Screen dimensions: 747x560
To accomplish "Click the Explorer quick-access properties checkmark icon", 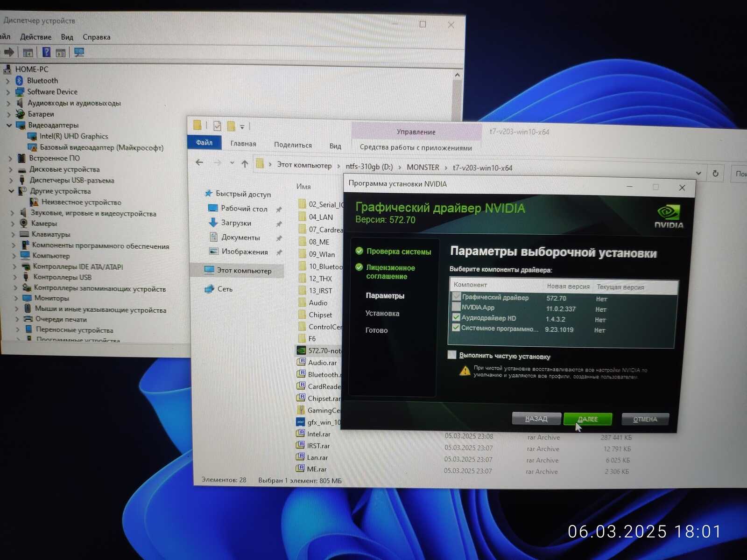I will coord(217,126).
